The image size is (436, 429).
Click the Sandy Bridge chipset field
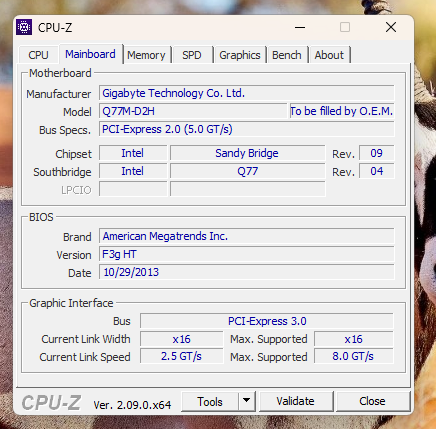pos(247,153)
